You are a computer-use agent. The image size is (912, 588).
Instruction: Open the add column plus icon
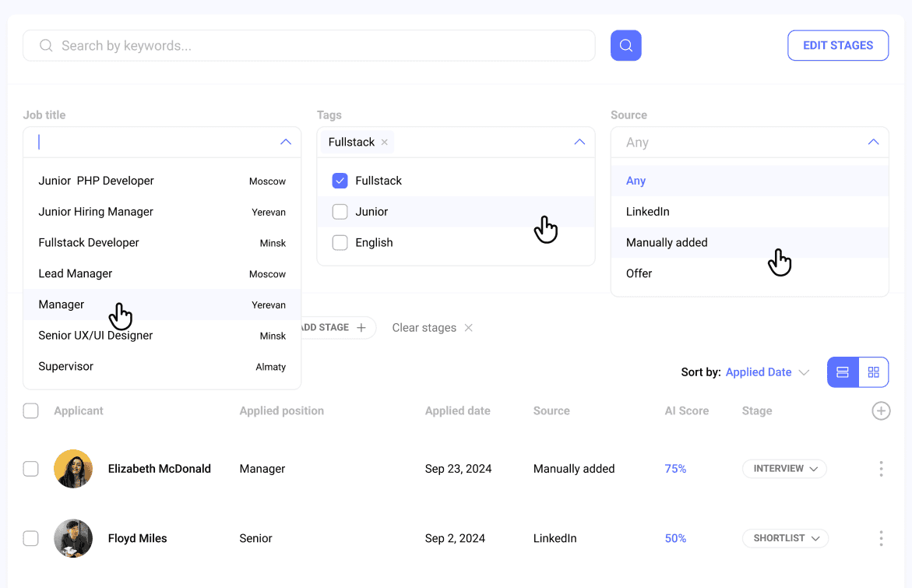pyautogui.click(x=881, y=410)
